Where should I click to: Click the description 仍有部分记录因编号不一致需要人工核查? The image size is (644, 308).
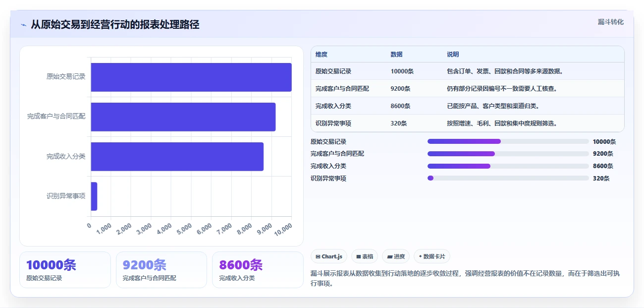[x=501, y=89]
